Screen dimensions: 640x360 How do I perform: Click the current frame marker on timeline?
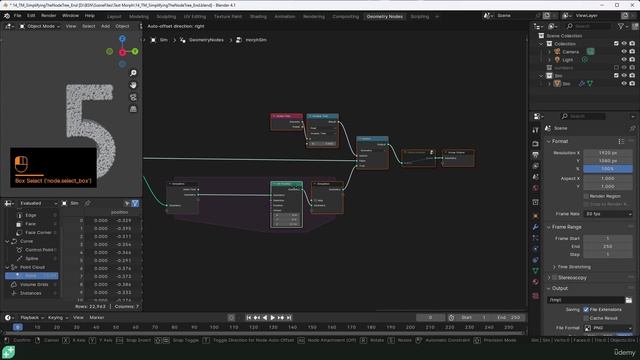18,327
